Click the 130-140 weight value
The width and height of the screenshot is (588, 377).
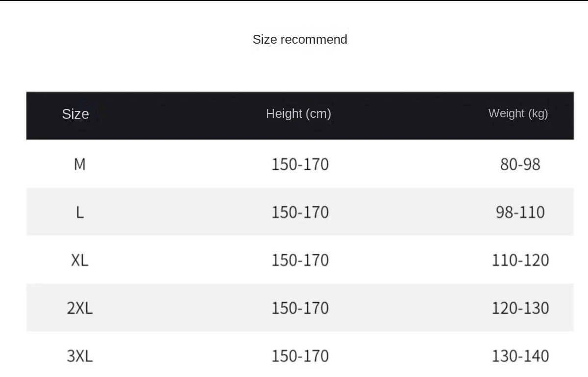point(520,356)
